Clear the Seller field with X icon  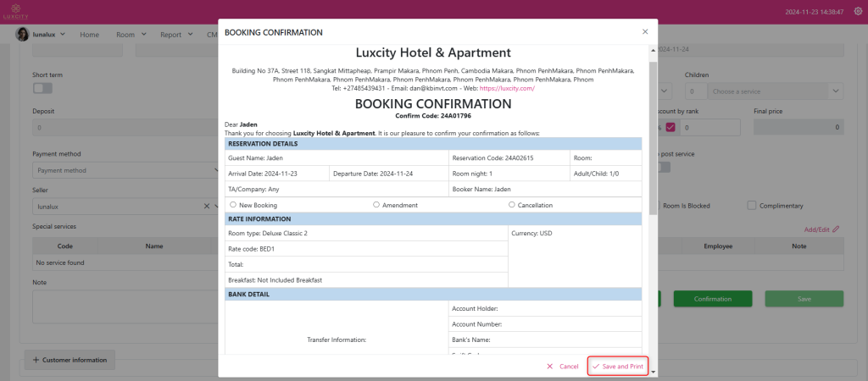coord(207,206)
